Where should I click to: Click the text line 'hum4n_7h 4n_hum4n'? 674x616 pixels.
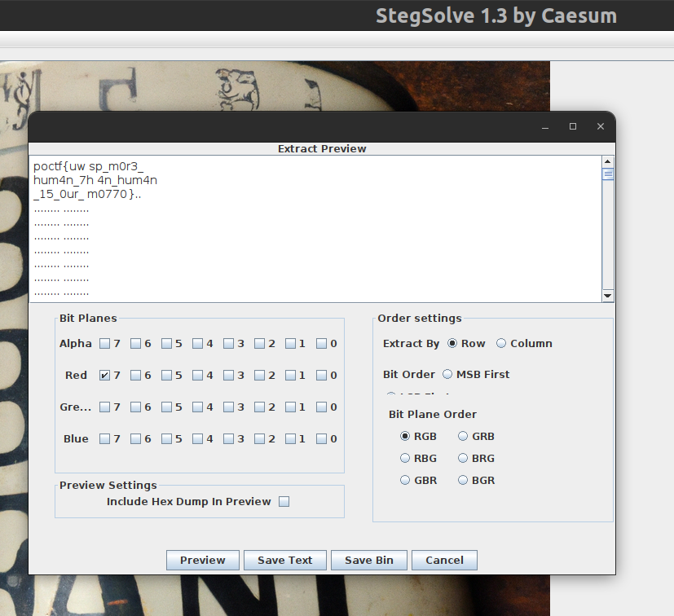point(95,180)
